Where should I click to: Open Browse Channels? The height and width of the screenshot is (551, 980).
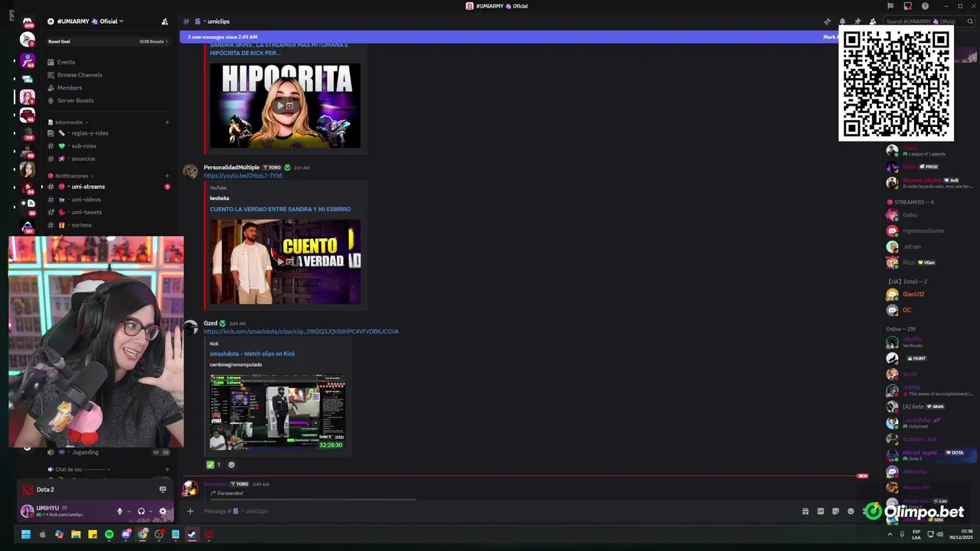click(109, 75)
